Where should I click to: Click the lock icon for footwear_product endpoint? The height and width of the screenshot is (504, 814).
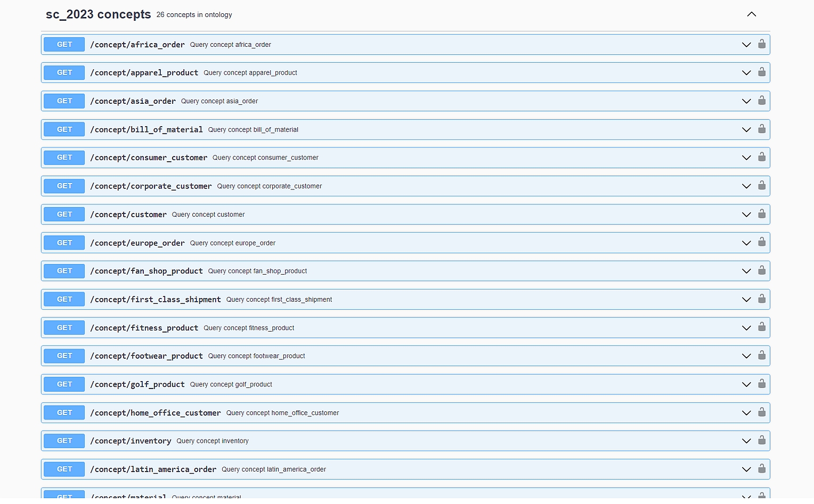762,356
